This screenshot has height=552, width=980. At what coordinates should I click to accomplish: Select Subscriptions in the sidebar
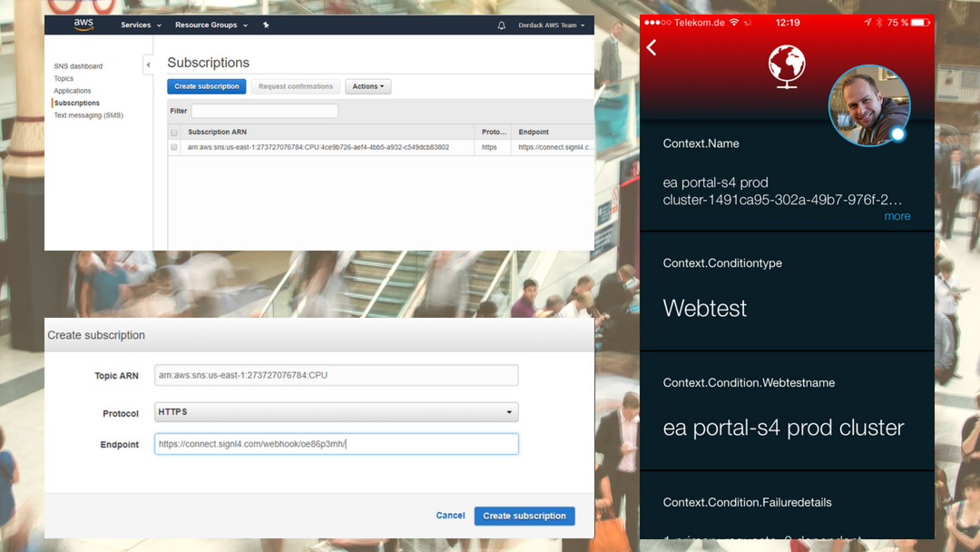pyautogui.click(x=77, y=103)
